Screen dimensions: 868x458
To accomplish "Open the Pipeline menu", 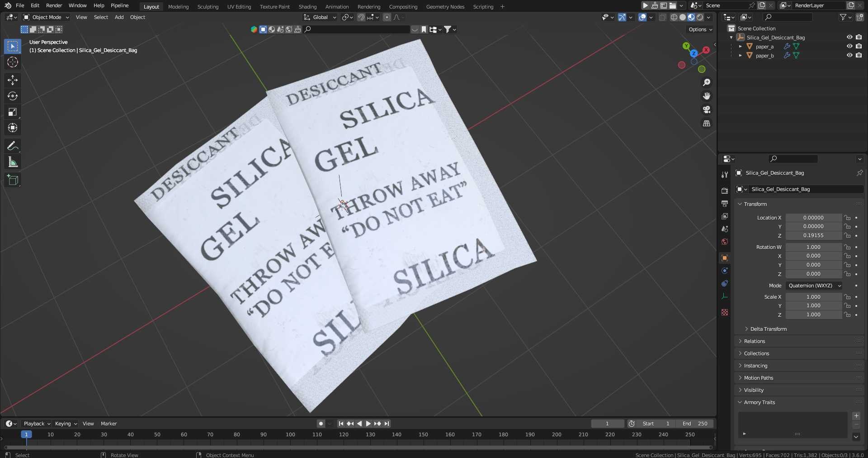I will click(119, 5).
